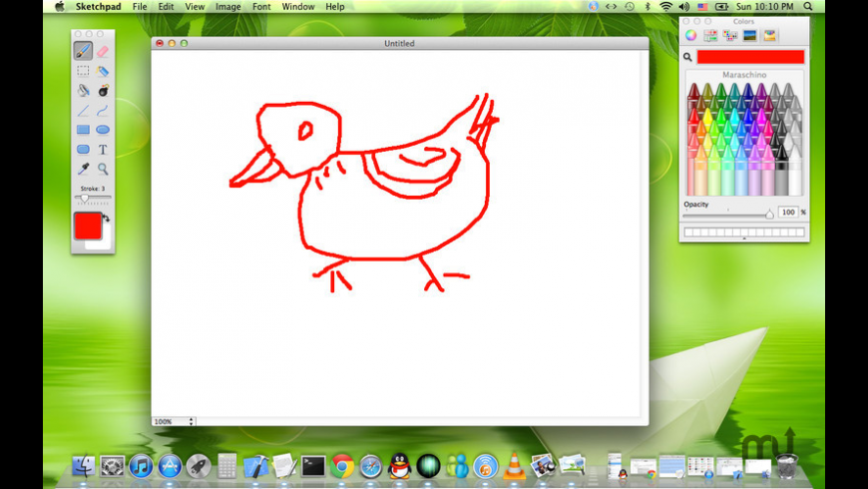Screen dimensions: 868x489
Task: Pick the Eyedropper color sampler
Action: [83, 169]
